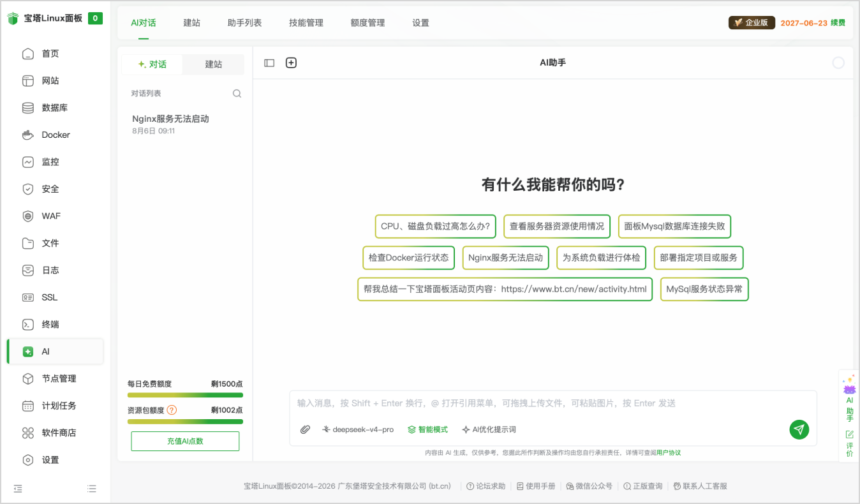Click the green 0 notification badge
The height and width of the screenshot is (504, 860).
tap(95, 18)
